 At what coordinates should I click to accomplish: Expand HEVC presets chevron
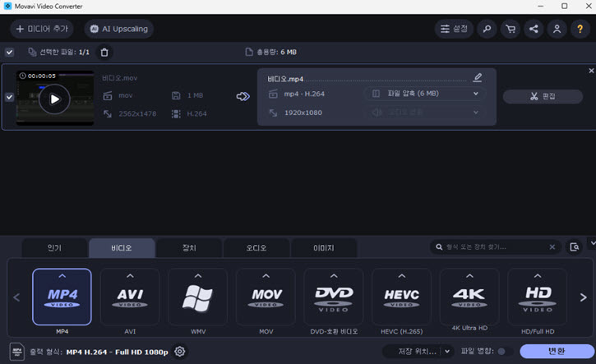click(402, 276)
